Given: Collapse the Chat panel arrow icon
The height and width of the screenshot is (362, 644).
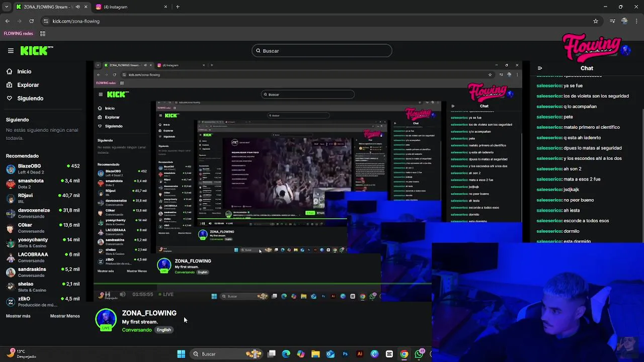Looking at the screenshot, I should [540, 68].
